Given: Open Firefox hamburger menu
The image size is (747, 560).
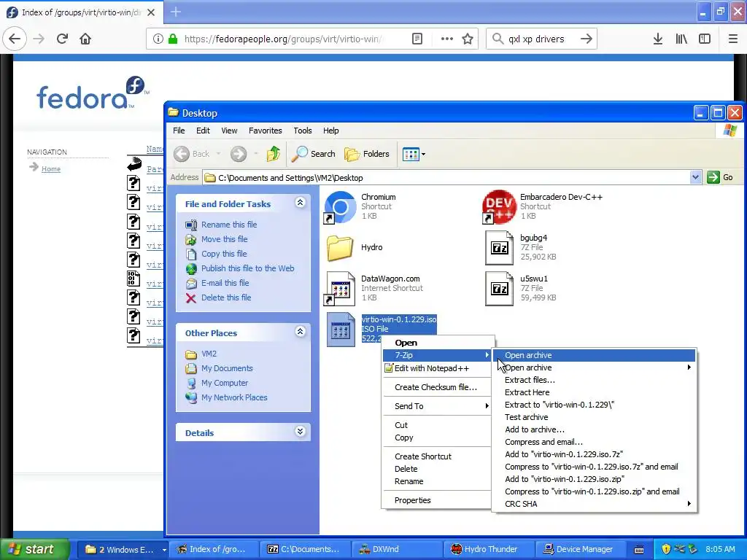Looking at the screenshot, I should click(x=733, y=39).
